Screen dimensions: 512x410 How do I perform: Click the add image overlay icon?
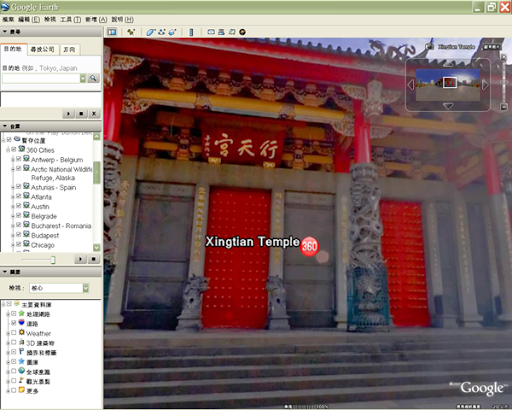point(172,32)
